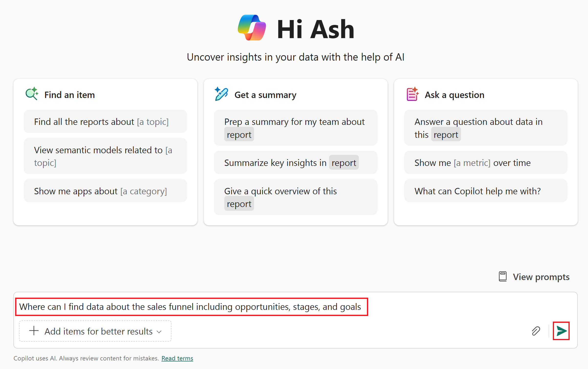This screenshot has width=588, height=369.
Task: Click 'What can Copilot help me with?'
Action: 486,191
